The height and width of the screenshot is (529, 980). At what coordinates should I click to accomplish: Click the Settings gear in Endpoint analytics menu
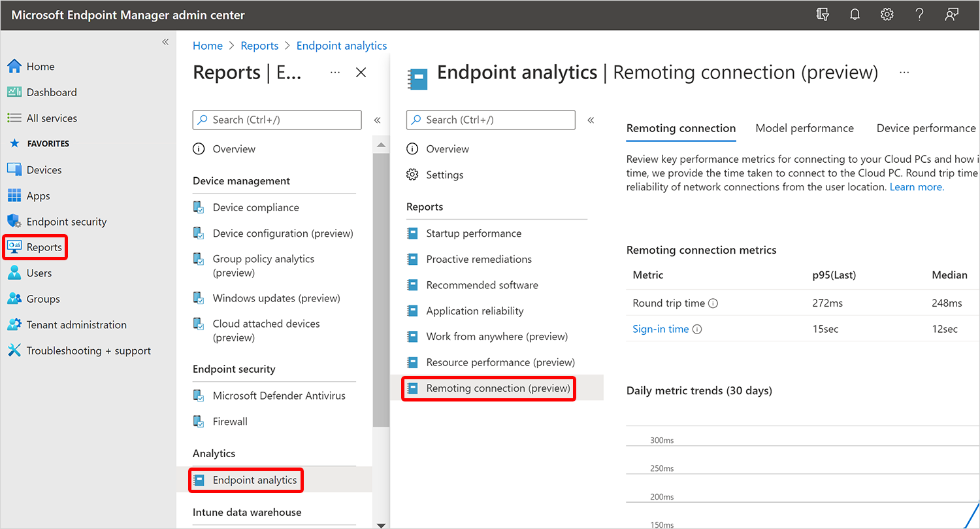pyautogui.click(x=412, y=175)
